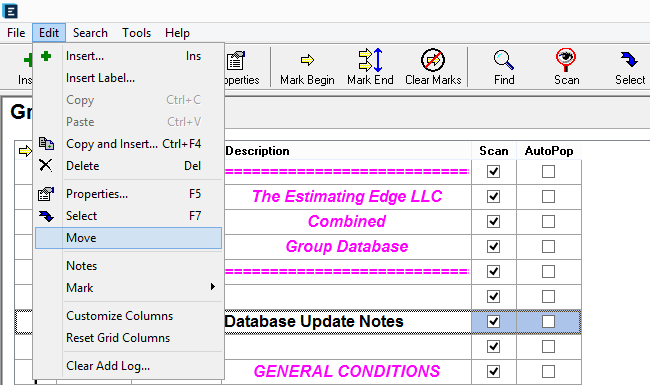Click the Scan eye icon in toolbar
The image size is (650, 385).
click(x=566, y=60)
